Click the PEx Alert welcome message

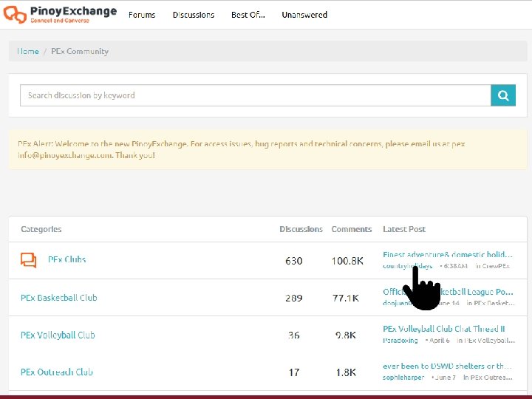(x=268, y=149)
